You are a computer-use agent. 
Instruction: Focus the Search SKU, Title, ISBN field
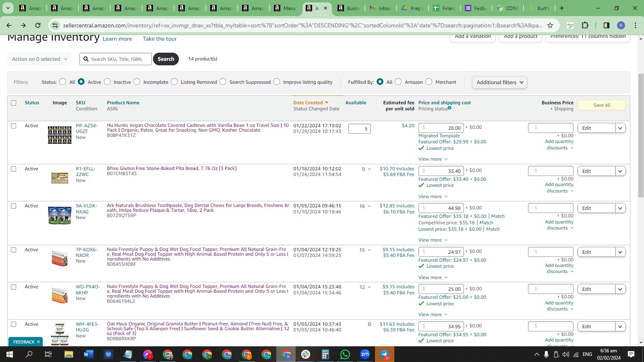point(116,59)
